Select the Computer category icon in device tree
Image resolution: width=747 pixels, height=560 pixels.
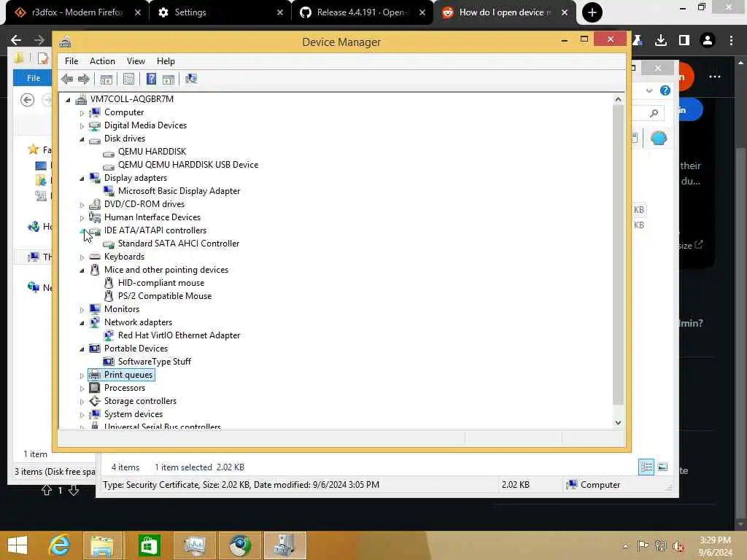(x=95, y=112)
